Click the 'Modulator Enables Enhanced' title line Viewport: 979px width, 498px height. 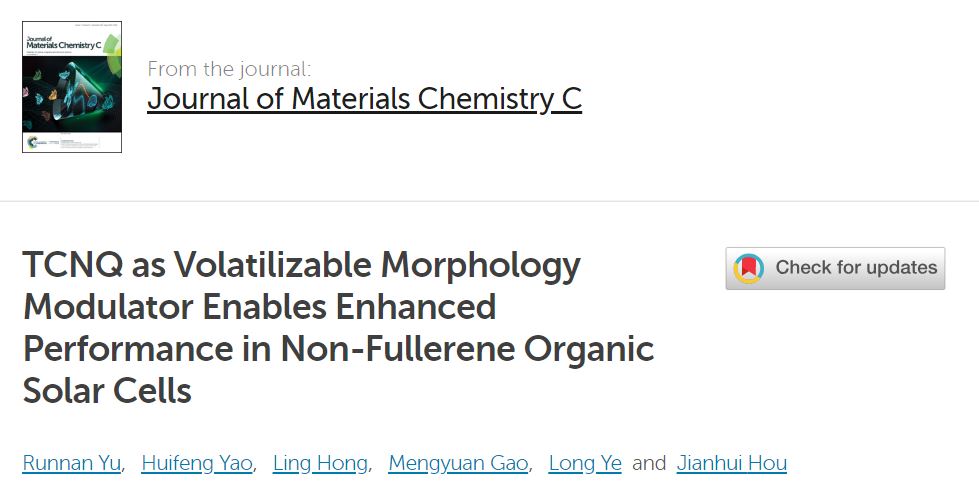click(x=260, y=306)
